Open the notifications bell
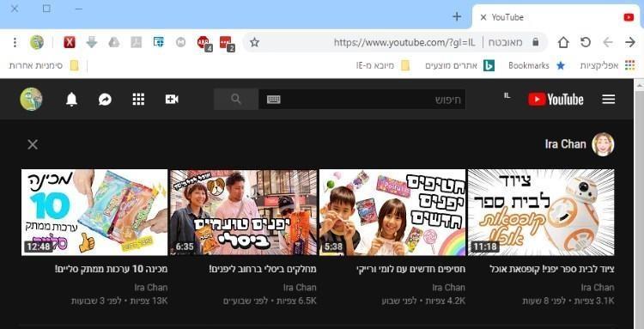Screen dimensions: 644x329 click(71, 99)
